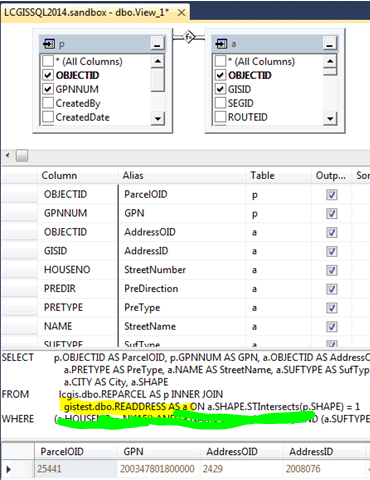
Task: Select the result row indicator arrow
Action: (9, 469)
